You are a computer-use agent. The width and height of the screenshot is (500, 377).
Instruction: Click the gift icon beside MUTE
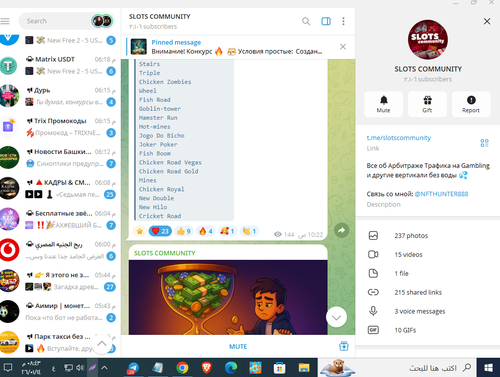tap(344, 346)
